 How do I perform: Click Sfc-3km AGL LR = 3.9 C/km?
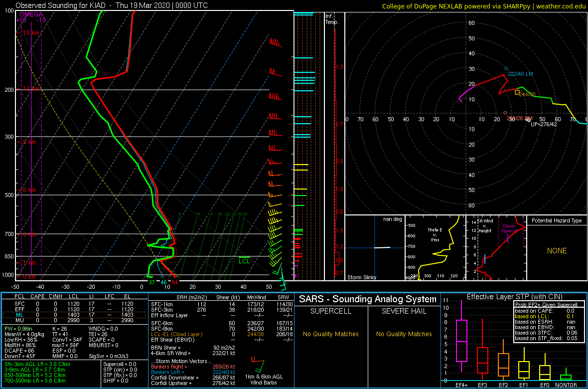click(x=37, y=364)
